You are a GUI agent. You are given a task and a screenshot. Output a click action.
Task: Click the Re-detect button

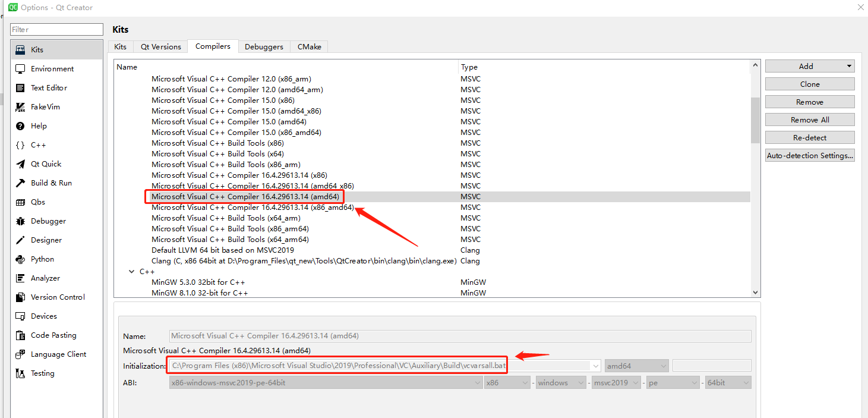tap(810, 137)
